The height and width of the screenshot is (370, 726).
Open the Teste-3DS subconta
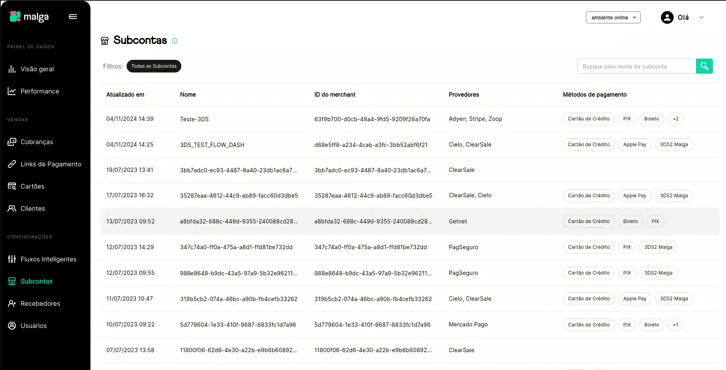click(x=409, y=119)
